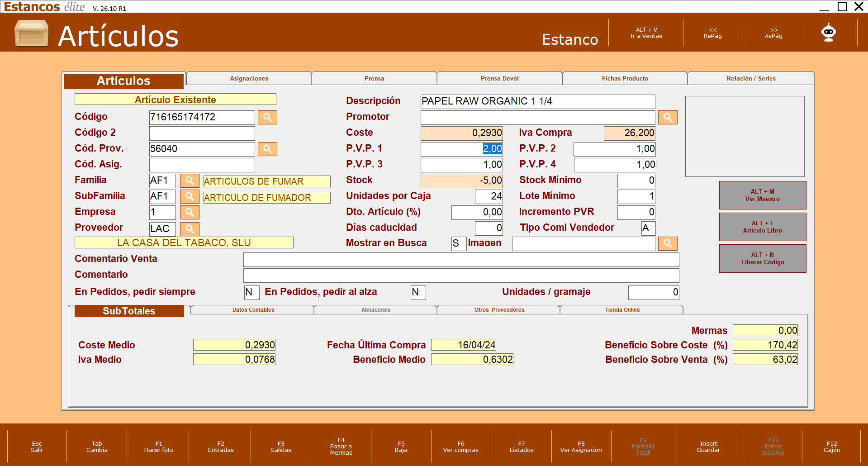The image size is (868, 466).
Task: Toggle the Mostrar en Busca S field
Action: click(459, 243)
